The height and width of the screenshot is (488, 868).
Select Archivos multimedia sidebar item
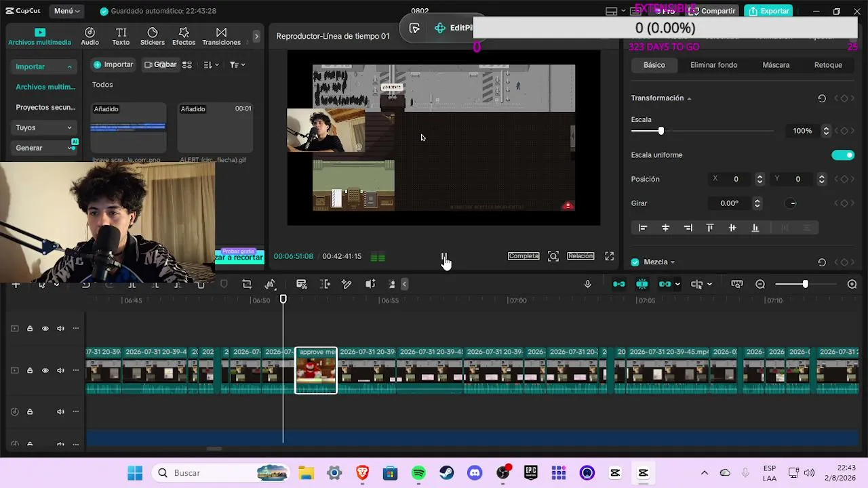click(45, 87)
